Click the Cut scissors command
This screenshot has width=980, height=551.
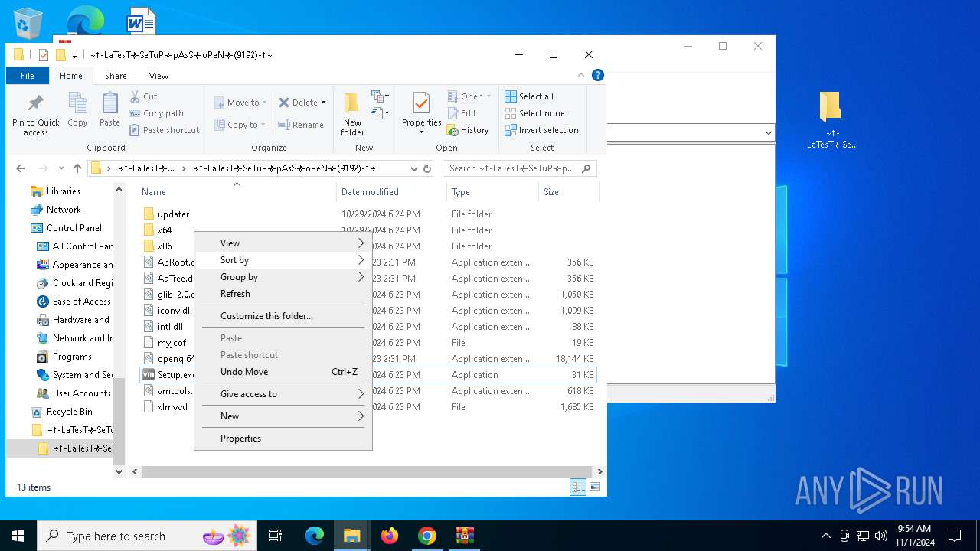point(143,96)
